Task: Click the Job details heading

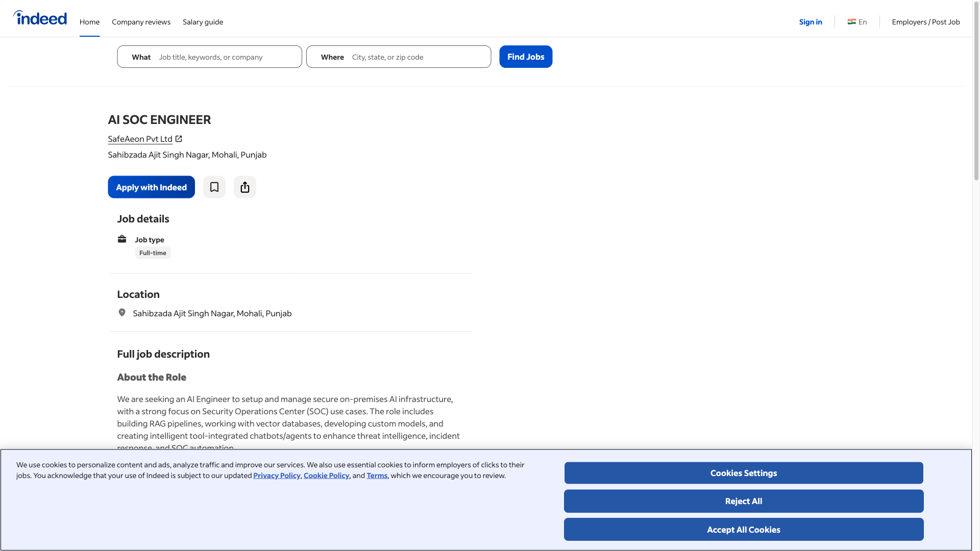Action: point(143,219)
